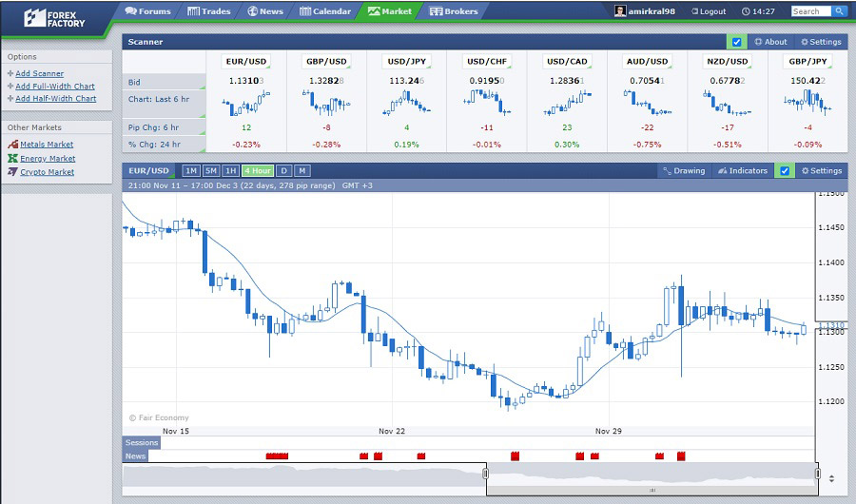Screen dimensions: 856x504
Task: Open GBP/USD scanner pair dropdown
Action: [x=326, y=61]
